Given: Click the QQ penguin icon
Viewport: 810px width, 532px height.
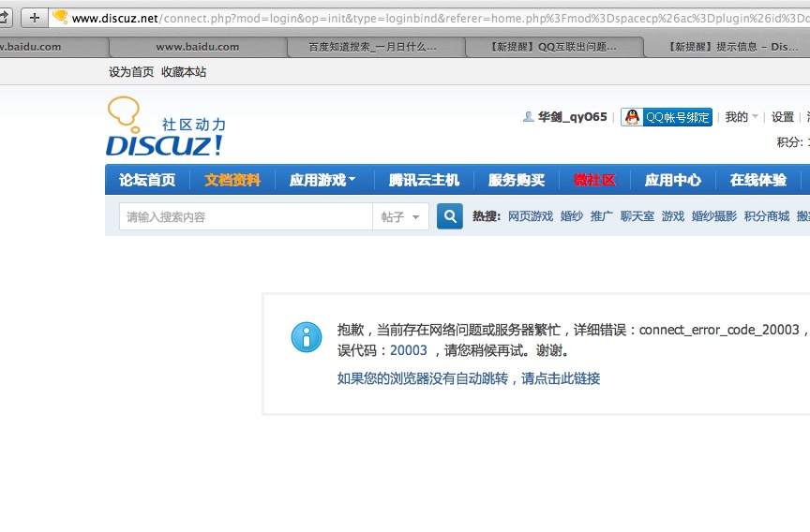Looking at the screenshot, I should [x=632, y=117].
